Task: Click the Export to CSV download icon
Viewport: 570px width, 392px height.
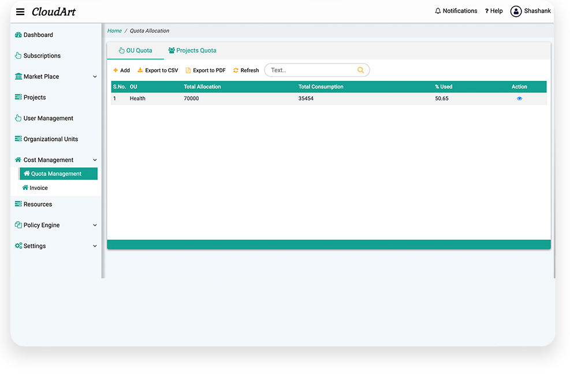Action: coord(140,70)
